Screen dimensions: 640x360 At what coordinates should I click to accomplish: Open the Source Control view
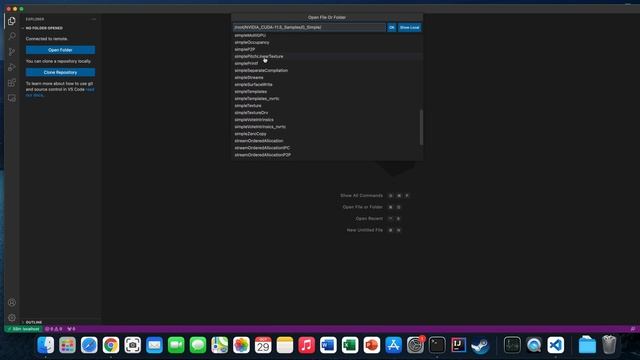pyautogui.click(x=11, y=52)
